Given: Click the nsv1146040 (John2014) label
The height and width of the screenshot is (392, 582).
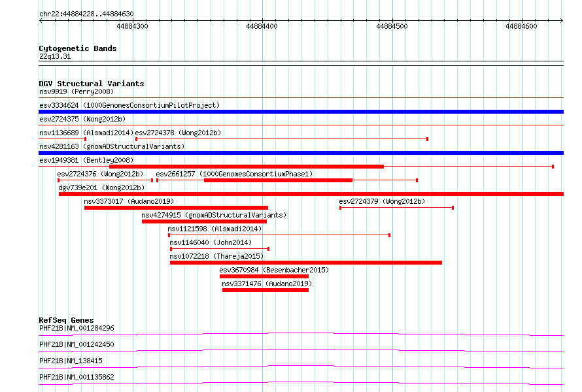Looking at the screenshot, I should click(x=211, y=242).
